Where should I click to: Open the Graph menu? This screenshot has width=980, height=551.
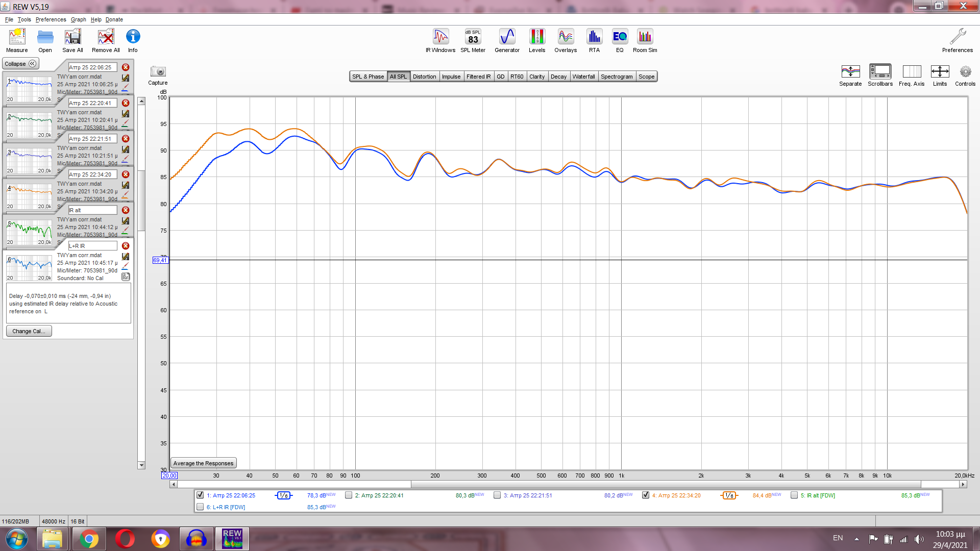[x=78, y=19]
